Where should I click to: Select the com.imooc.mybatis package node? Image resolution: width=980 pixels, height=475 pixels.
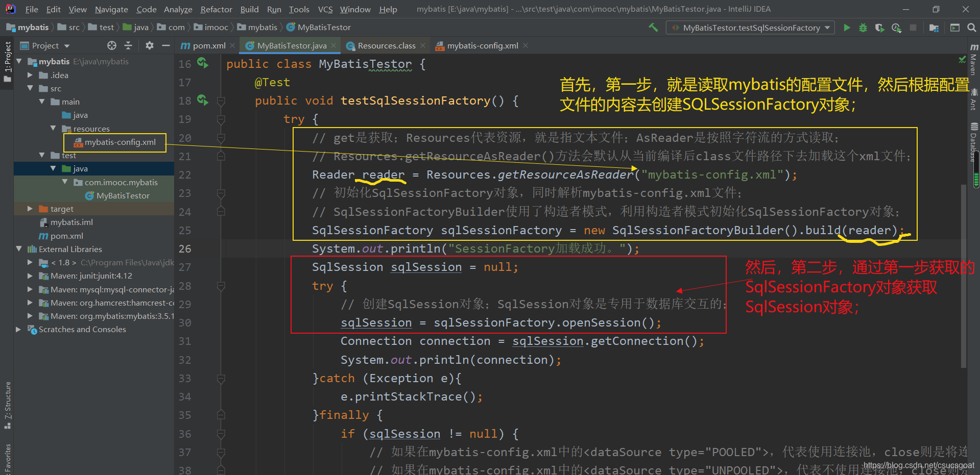click(x=121, y=182)
